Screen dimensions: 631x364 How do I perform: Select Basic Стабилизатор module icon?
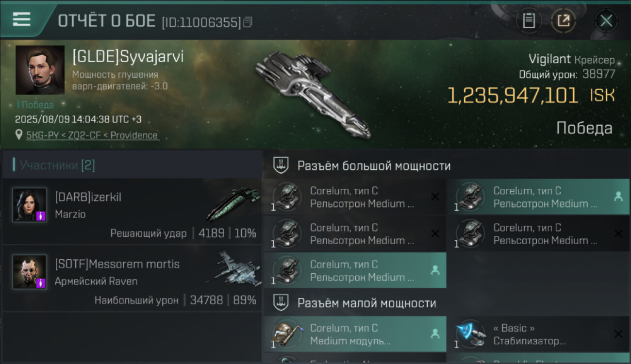pos(469,334)
